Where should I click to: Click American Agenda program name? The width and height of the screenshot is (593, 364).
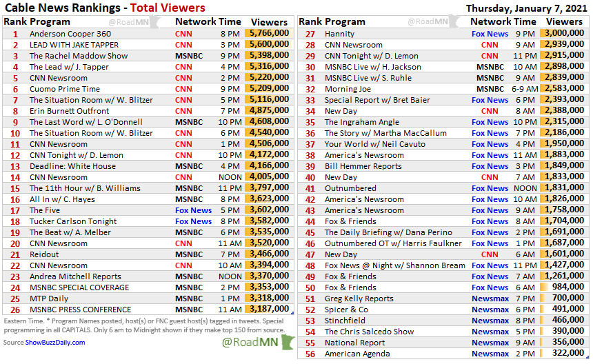(x=357, y=354)
